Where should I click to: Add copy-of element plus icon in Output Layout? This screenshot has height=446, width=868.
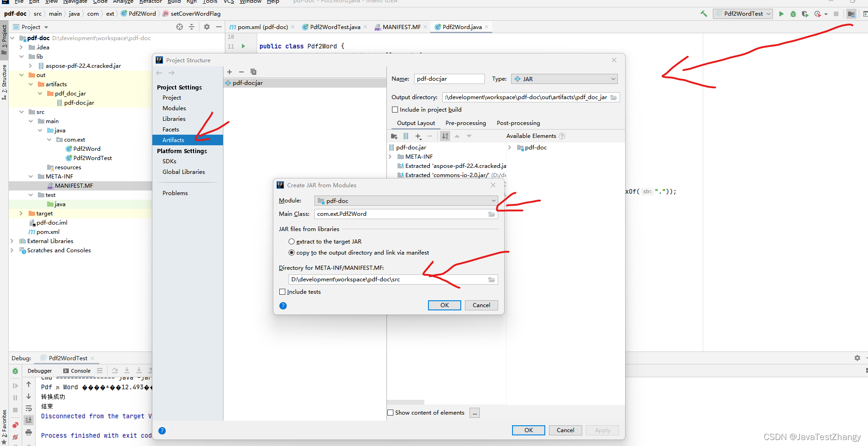click(x=418, y=136)
